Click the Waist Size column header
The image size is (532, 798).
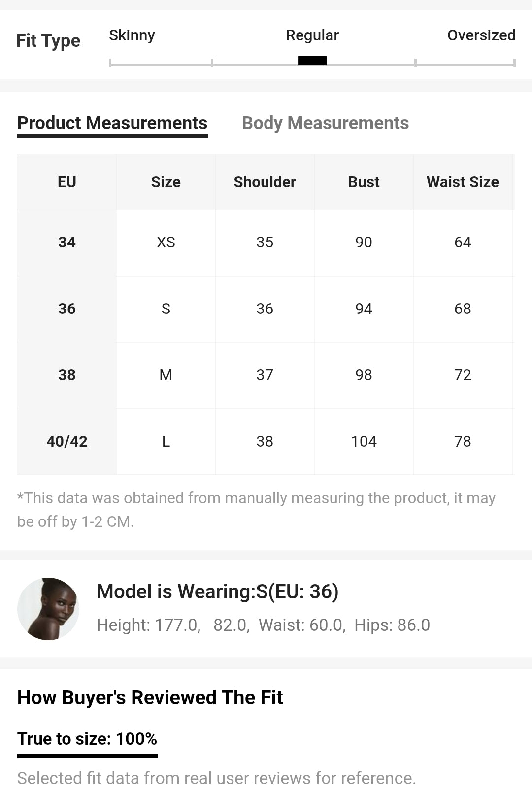pos(463,182)
